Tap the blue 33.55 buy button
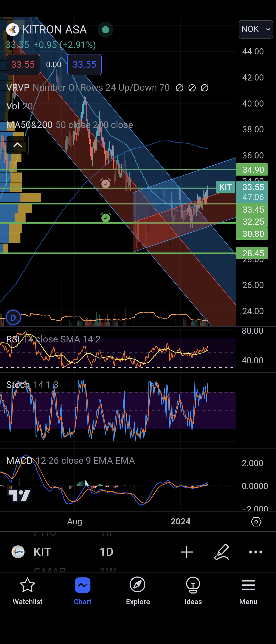This screenshot has width=276, height=644. (x=84, y=65)
